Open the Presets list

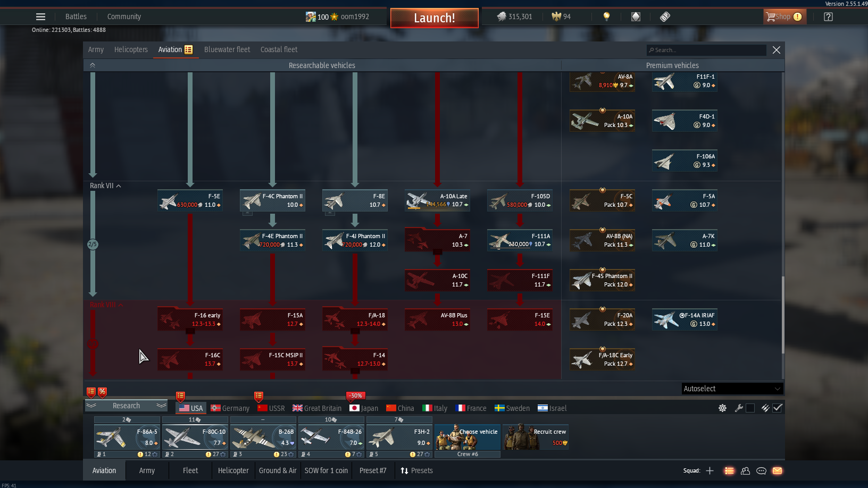tap(416, 471)
